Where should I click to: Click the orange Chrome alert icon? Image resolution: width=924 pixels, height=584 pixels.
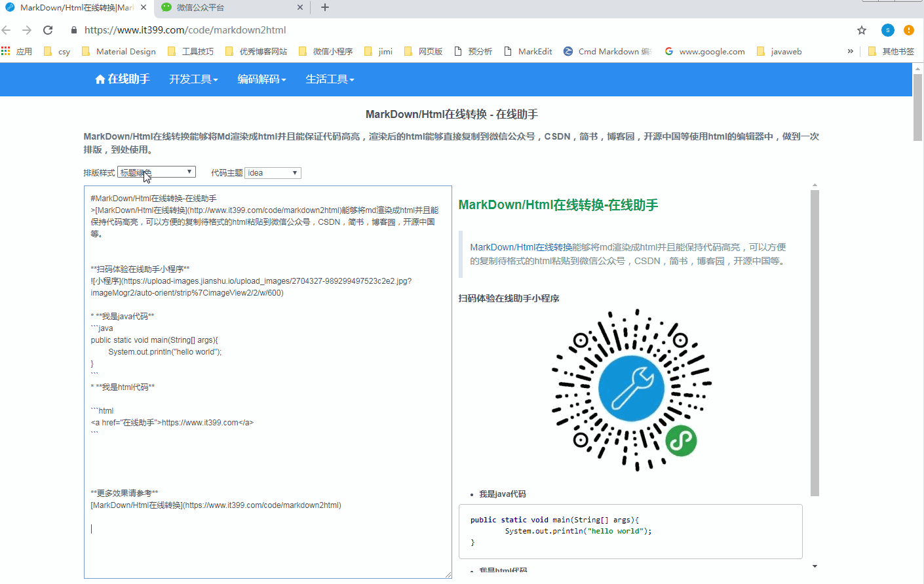point(909,30)
